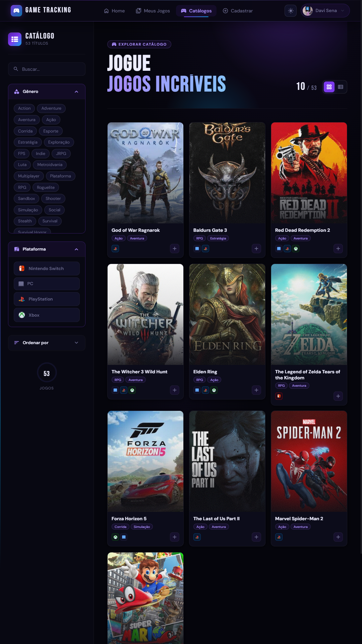Open the Elden Ring cover art
The height and width of the screenshot is (644, 362).
coord(227,314)
